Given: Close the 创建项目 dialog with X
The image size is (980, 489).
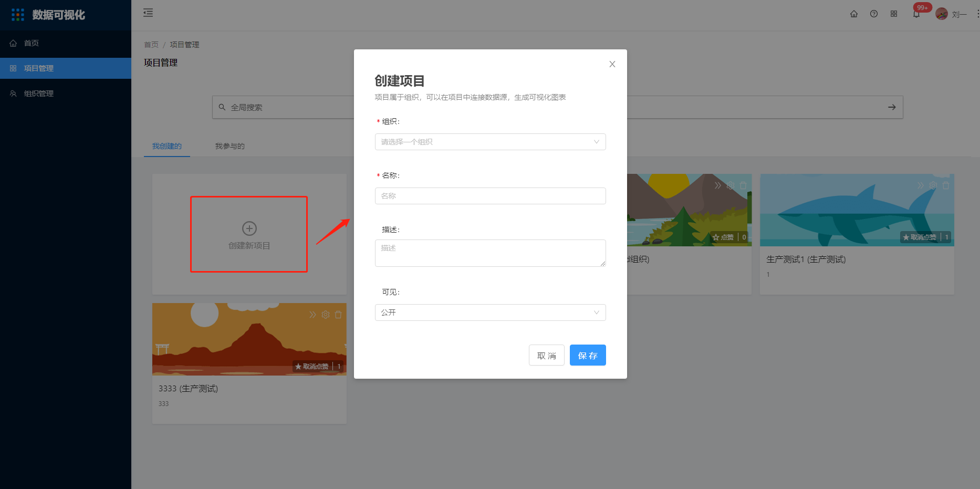Looking at the screenshot, I should click(612, 64).
